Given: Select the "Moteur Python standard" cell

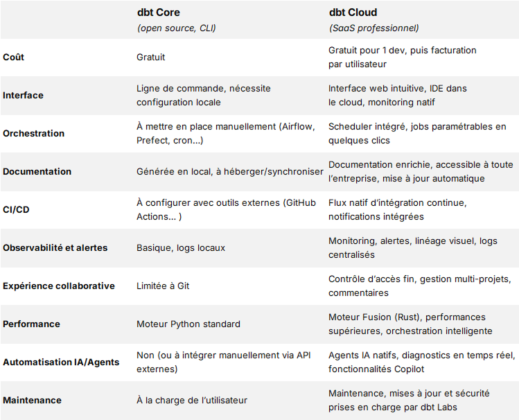Looking at the screenshot, I should pos(188,324).
